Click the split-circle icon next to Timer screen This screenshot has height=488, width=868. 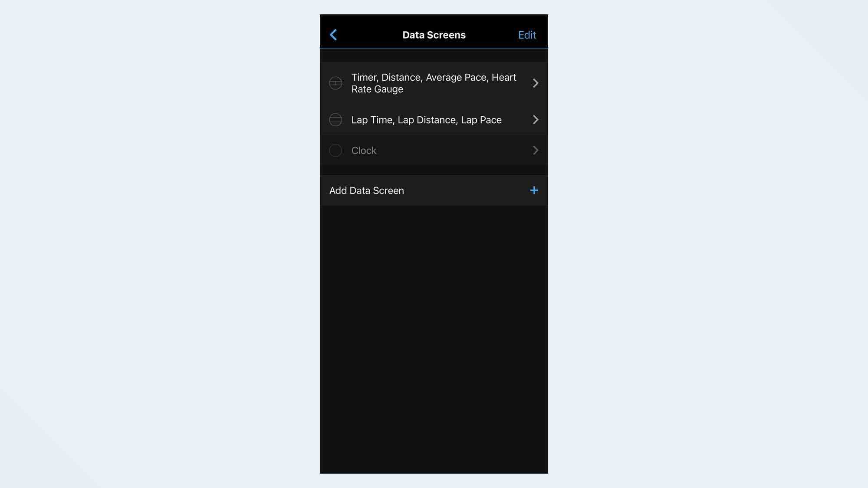tap(335, 83)
